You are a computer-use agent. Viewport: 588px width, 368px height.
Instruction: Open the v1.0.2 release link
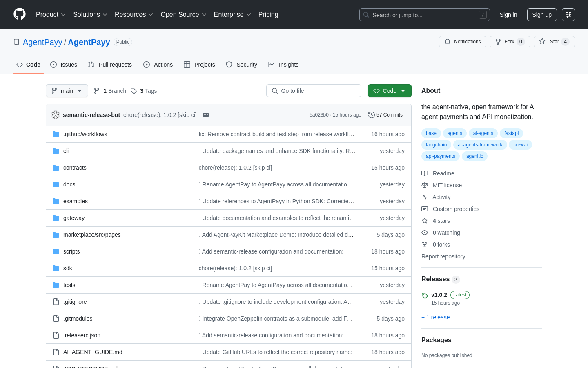tap(439, 295)
